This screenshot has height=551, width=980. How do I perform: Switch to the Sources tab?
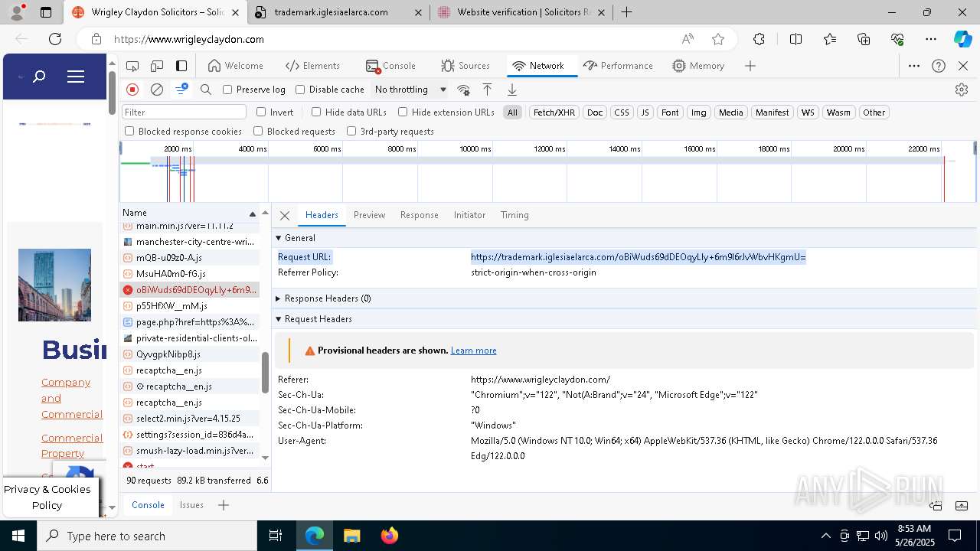pos(465,66)
